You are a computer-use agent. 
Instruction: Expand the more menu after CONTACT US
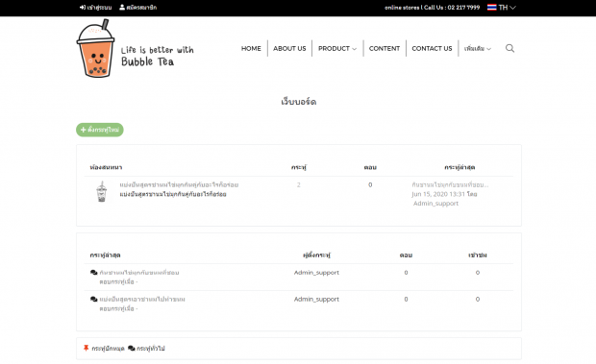478,49
